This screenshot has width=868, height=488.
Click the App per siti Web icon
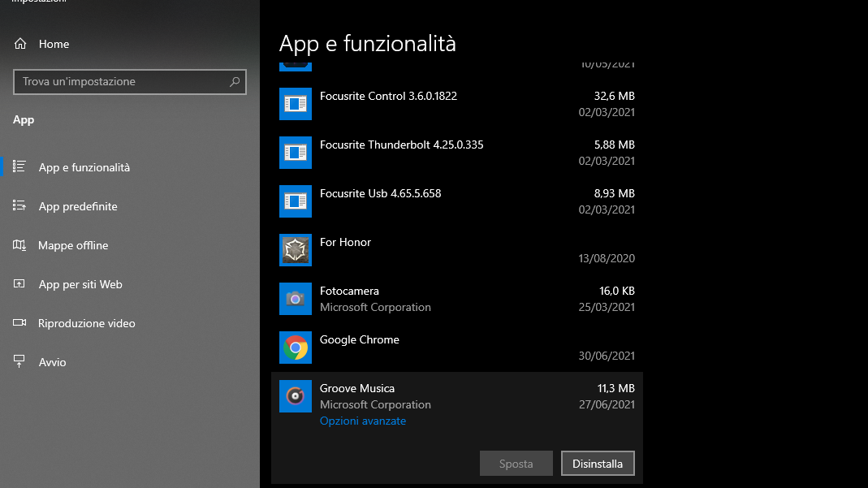[x=19, y=284]
